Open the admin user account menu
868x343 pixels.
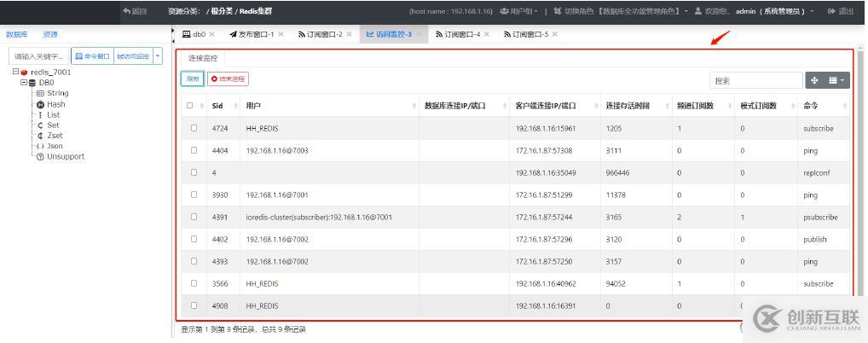[754, 11]
